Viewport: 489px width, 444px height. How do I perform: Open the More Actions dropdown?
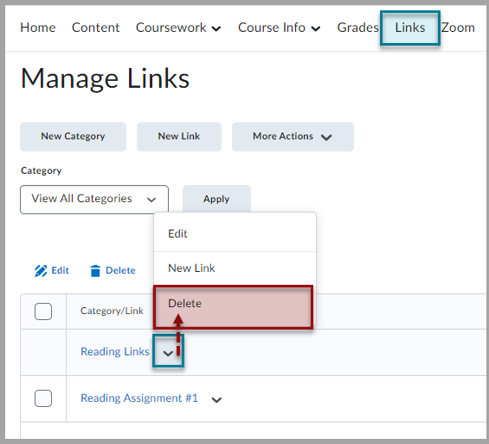click(x=293, y=136)
